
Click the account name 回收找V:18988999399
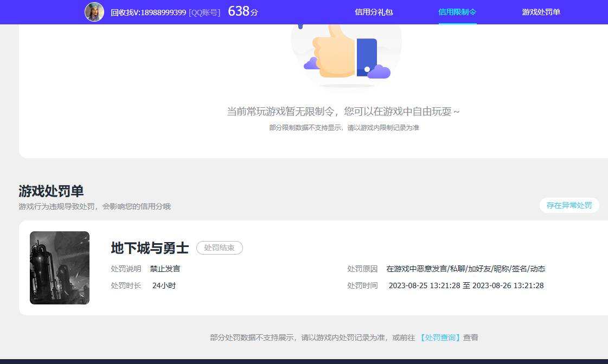coord(148,12)
